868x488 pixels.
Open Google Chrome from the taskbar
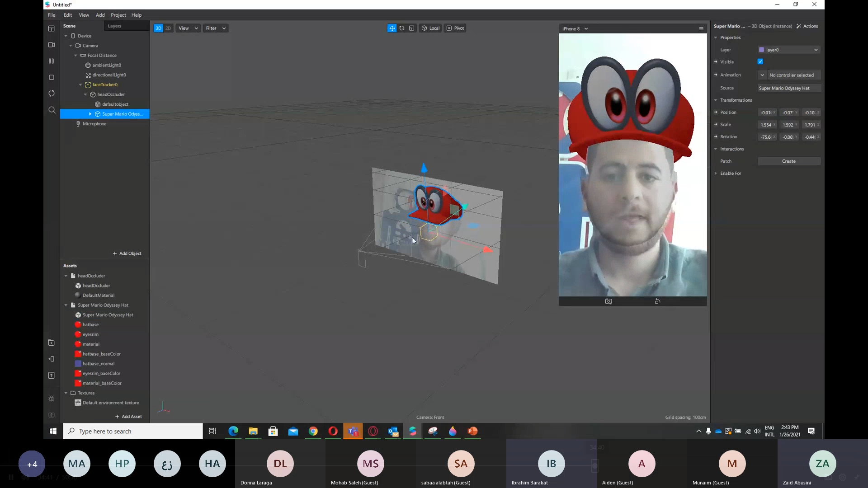313,432
